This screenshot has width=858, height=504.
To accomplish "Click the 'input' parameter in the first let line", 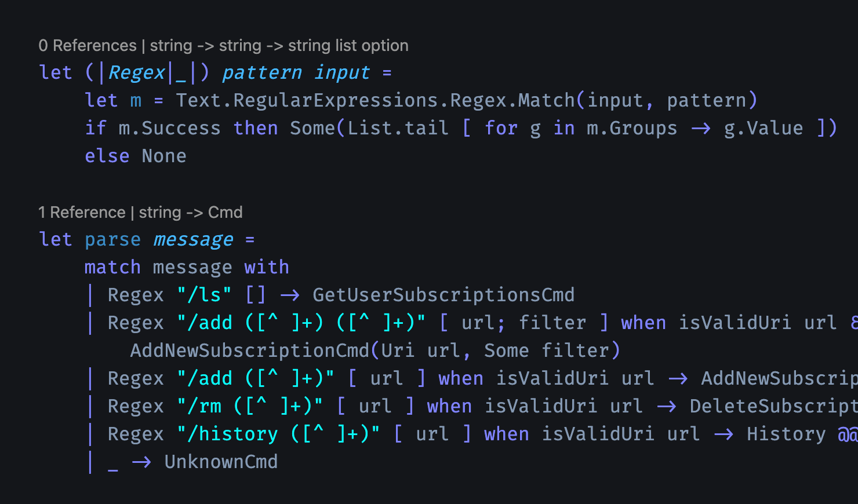I will click(342, 72).
